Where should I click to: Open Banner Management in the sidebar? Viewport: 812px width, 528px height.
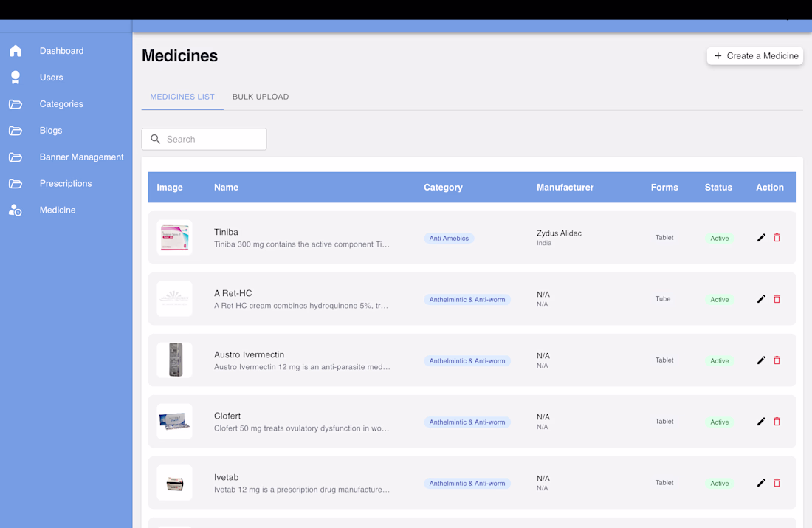(81, 157)
